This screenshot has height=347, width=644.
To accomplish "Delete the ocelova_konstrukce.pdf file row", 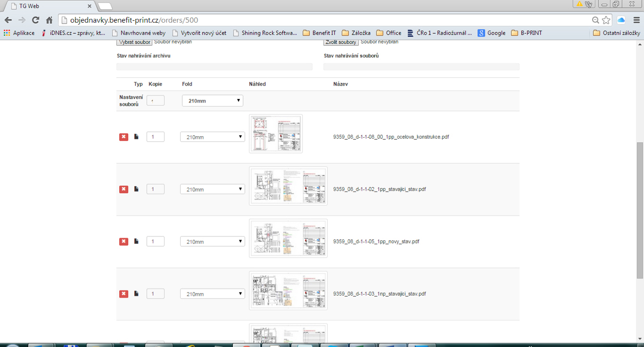I will coord(124,137).
